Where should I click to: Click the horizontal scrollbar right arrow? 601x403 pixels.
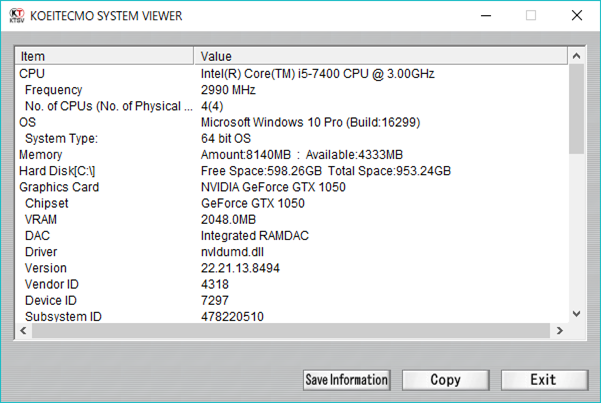pos(560,331)
